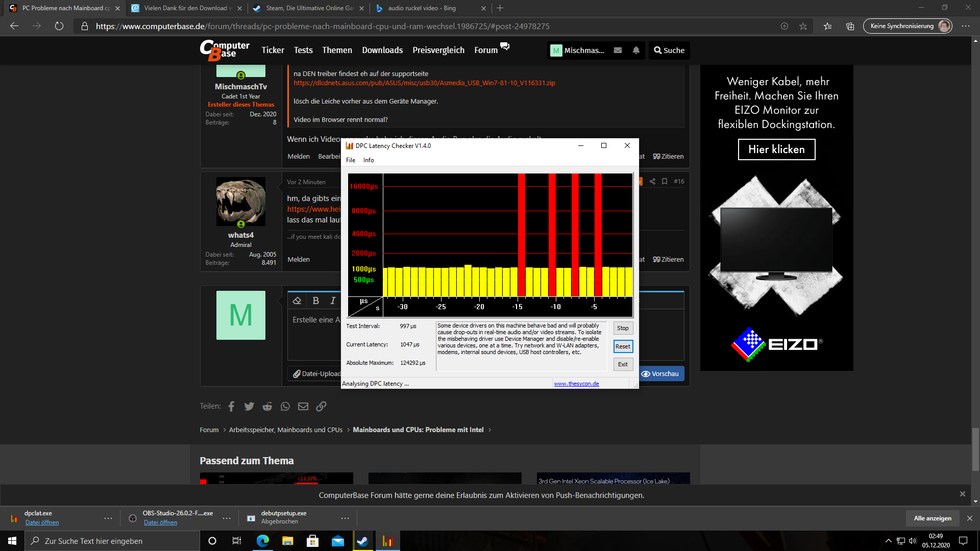Open the forum notifications bell
980x551 pixels.
click(x=636, y=50)
